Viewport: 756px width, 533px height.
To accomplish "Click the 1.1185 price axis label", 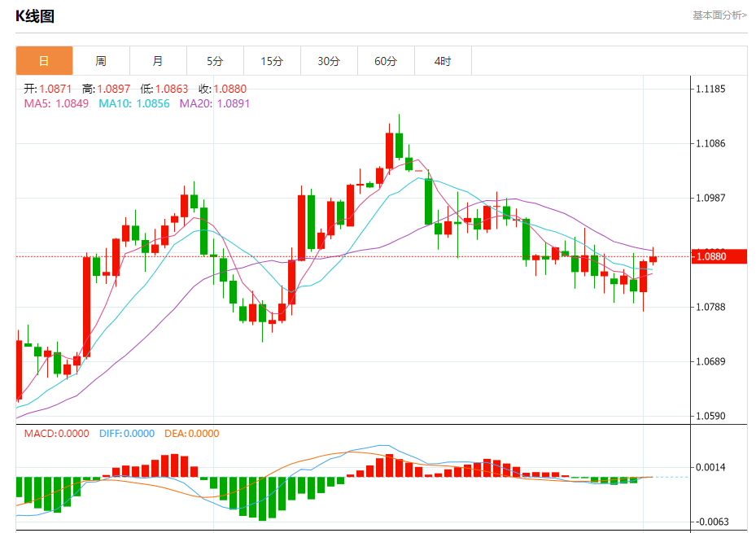I will pyautogui.click(x=712, y=89).
